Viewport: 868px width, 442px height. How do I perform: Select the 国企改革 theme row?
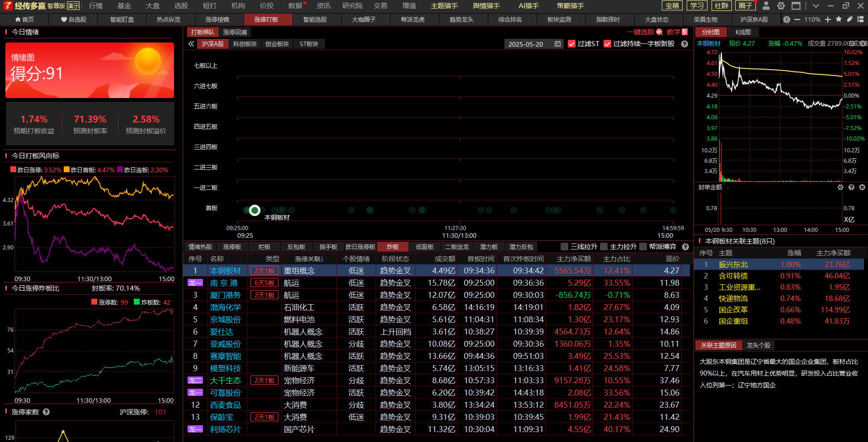(779, 310)
